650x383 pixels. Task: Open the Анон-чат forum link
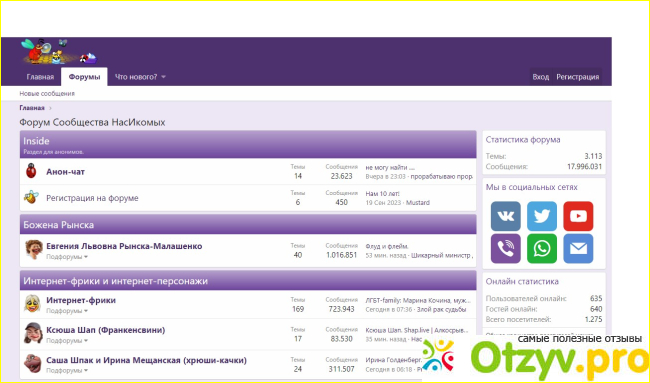click(65, 172)
